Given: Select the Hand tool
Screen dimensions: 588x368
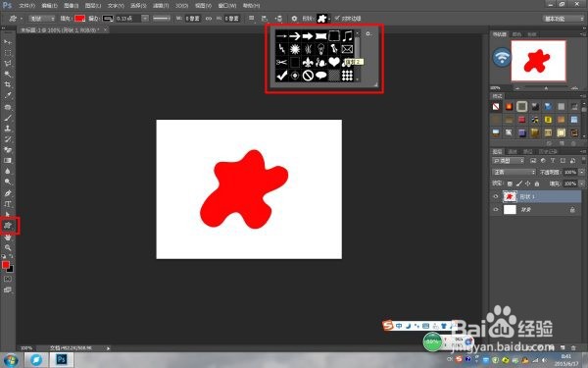Looking at the screenshot, I should [8, 237].
